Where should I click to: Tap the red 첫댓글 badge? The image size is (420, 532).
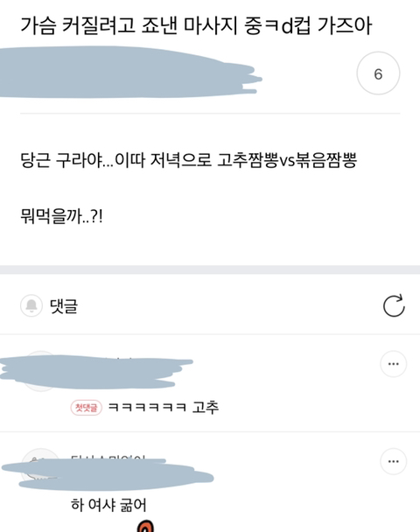(x=86, y=407)
